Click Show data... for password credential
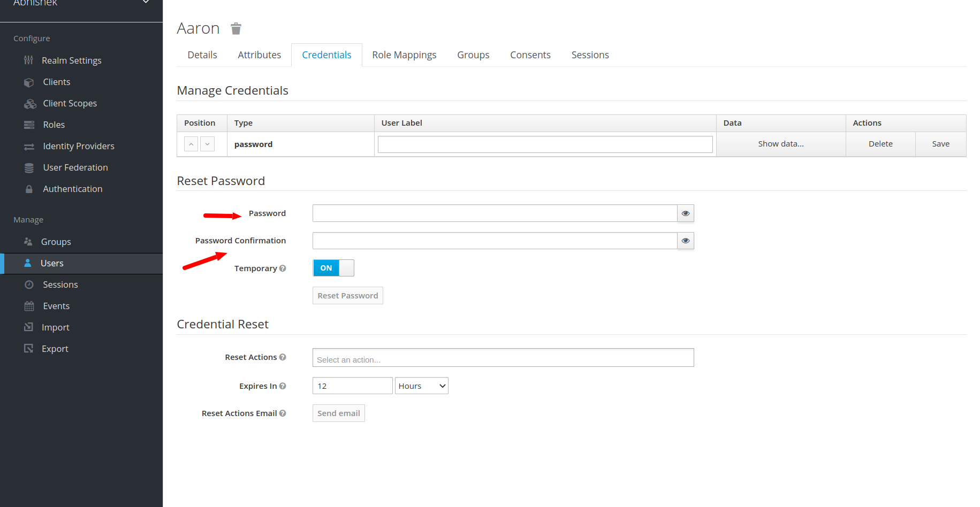Viewport: 980px width, 507px height. pos(780,144)
